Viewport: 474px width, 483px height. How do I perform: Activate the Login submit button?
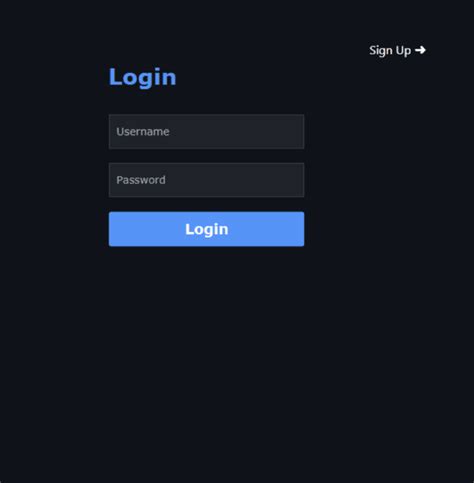206,229
